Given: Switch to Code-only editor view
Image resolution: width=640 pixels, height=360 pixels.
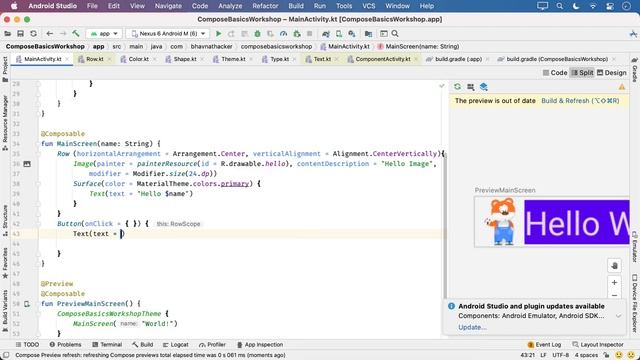Looking at the screenshot, I should click(x=555, y=73).
